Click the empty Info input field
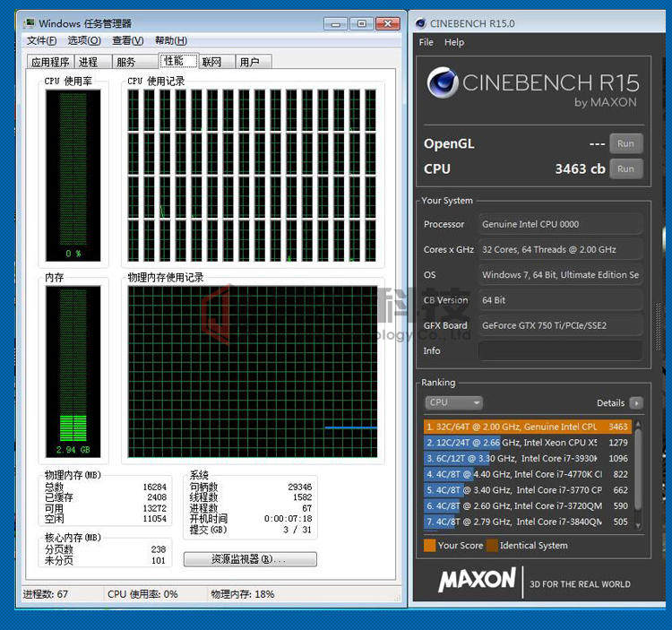 click(x=561, y=350)
